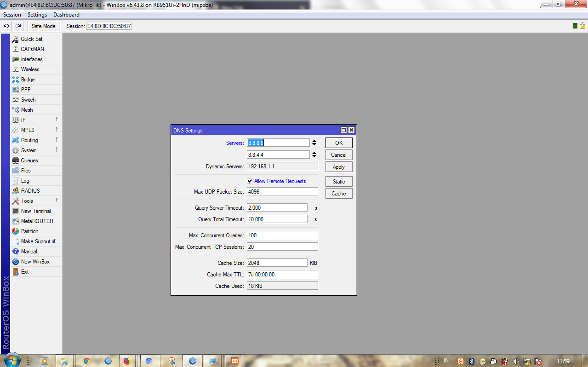Click the green status square indicator
588x367 pixels.
pyautogui.click(x=575, y=26)
